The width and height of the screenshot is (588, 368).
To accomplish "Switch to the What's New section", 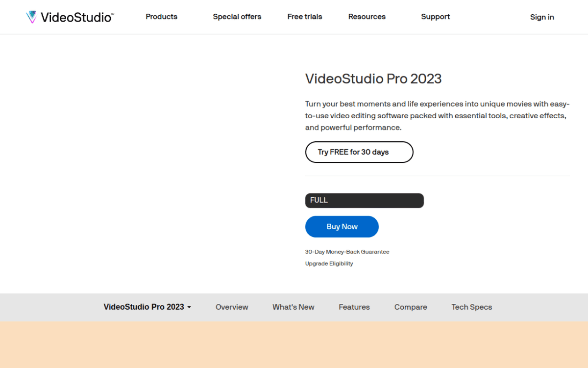I will coord(293,307).
